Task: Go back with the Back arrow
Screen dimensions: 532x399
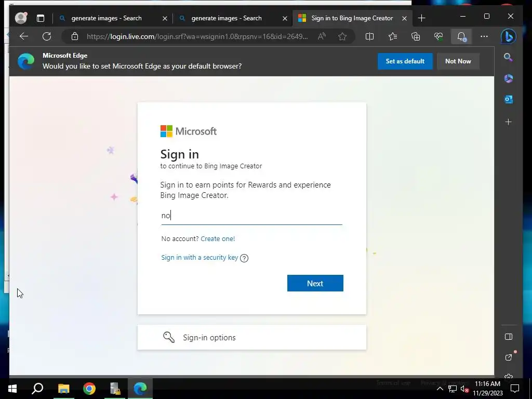Action: pyautogui.click(x=24, y=36)
